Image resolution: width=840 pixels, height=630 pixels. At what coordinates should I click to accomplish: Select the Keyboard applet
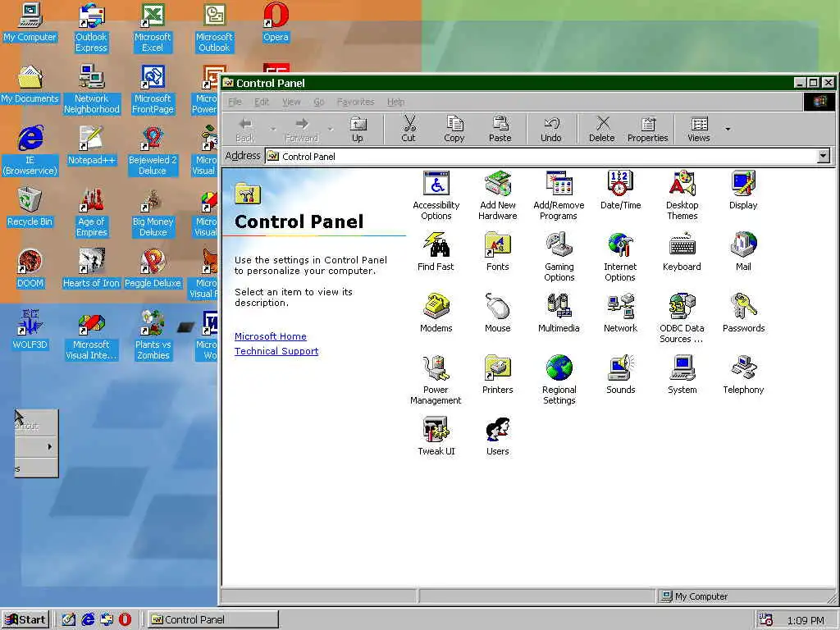click(x=682, y=252)
